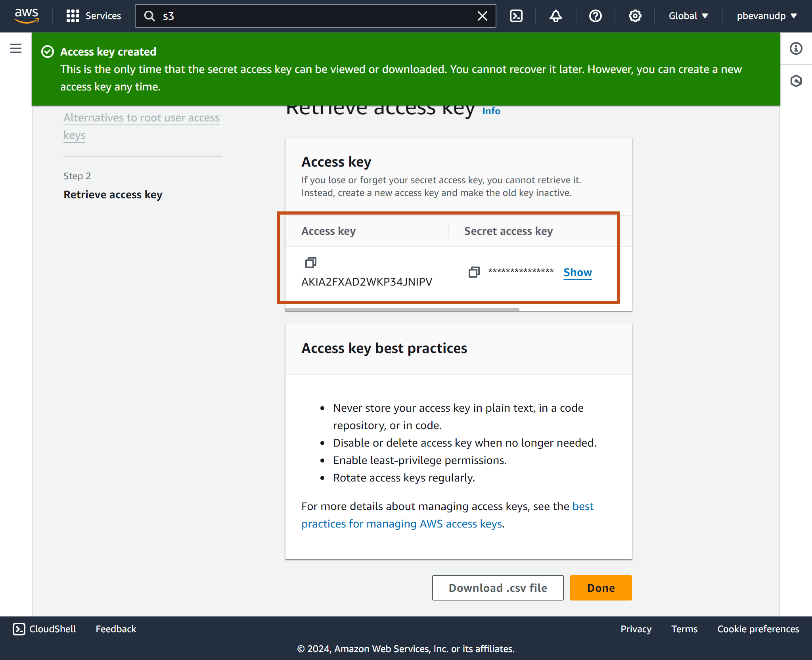Show the hidden secret access key

pyautogui.click(x=577, y=272)
